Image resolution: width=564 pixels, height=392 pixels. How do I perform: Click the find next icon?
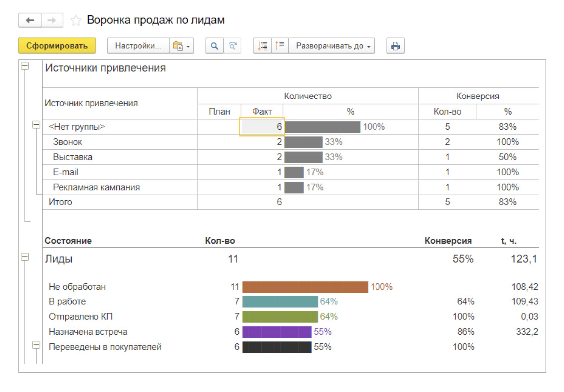point(232,46)
